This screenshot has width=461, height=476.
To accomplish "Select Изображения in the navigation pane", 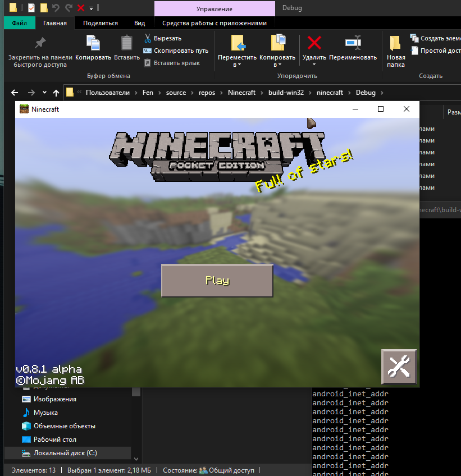I will pyautogui.click(x=54, y=399).
